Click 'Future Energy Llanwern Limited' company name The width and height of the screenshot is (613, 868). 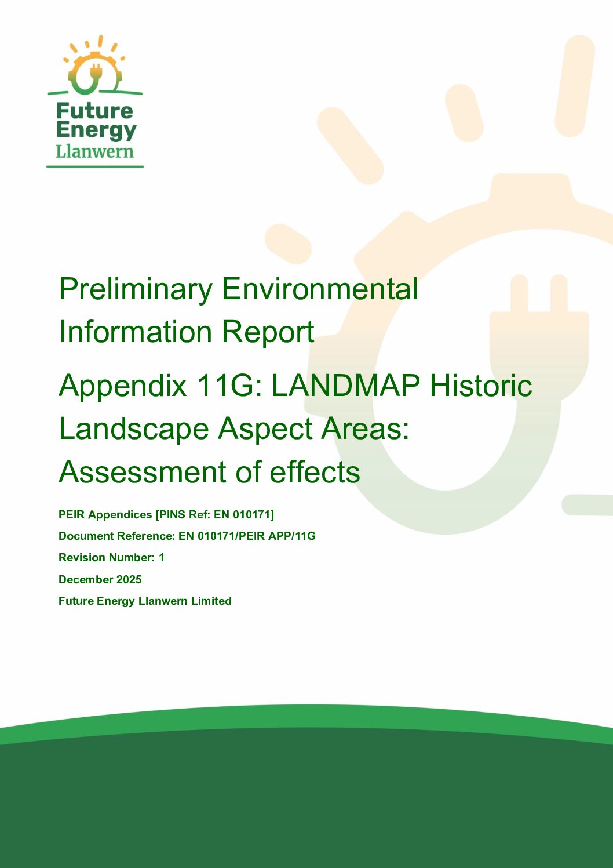click(x=145, y=601)
